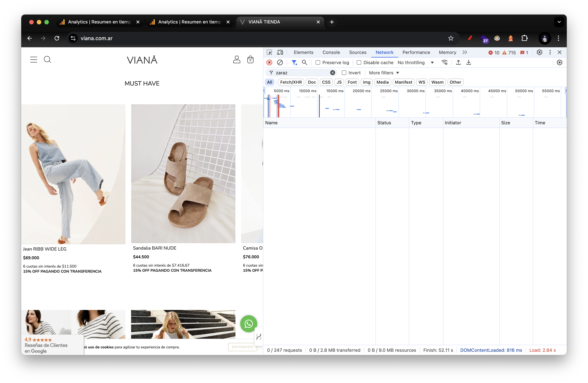Screen dimensions: 588x383
Task: Click the export HAR download icon
Action: pos(468,63)
